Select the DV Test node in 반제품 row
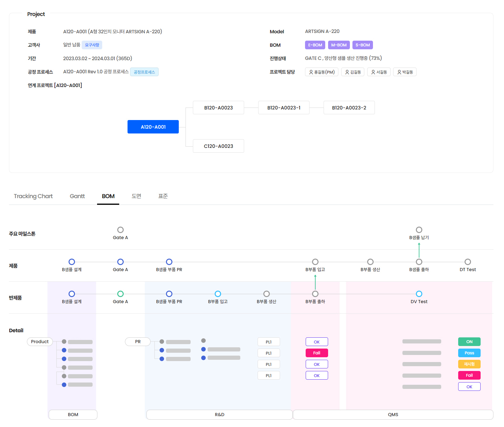Viewport: 504px width, 427px height. pyautogui.click(x=419, y=294)
